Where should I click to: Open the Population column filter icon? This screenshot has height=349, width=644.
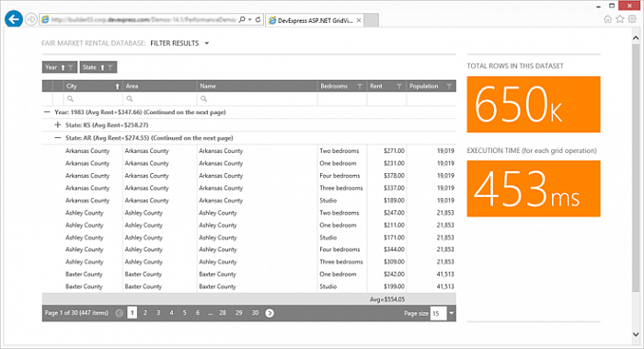click(x=449, y=87)
